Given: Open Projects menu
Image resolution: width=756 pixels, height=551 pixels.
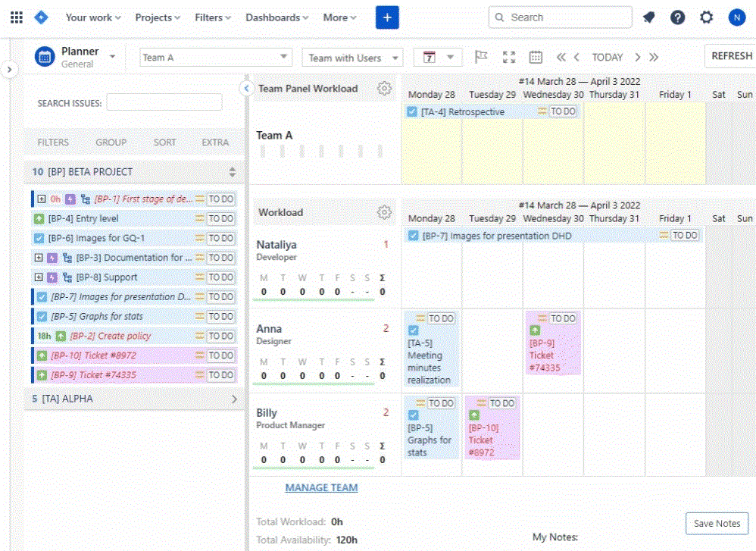Looking at the screenshot, I should pyautogui.click(x=158, y=17).
